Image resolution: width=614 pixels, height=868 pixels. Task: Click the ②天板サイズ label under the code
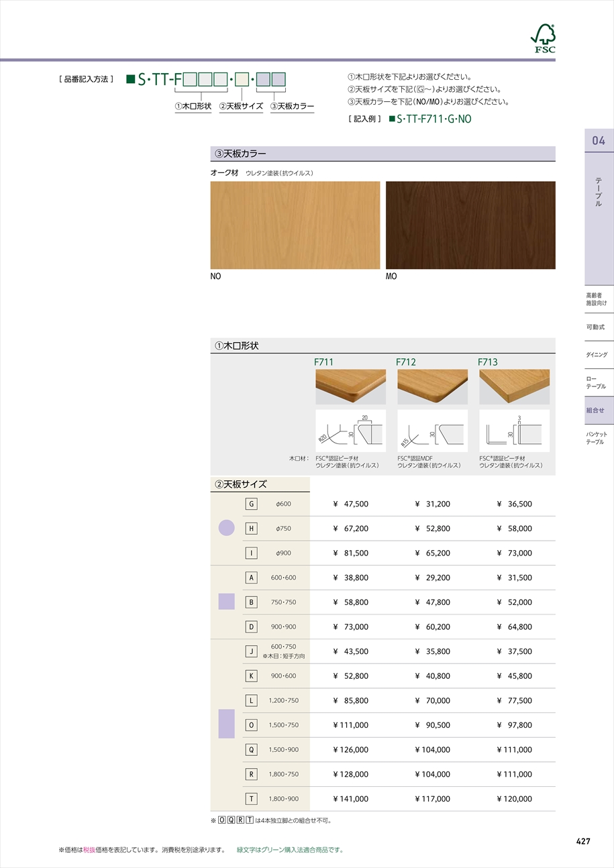[241, 106]
